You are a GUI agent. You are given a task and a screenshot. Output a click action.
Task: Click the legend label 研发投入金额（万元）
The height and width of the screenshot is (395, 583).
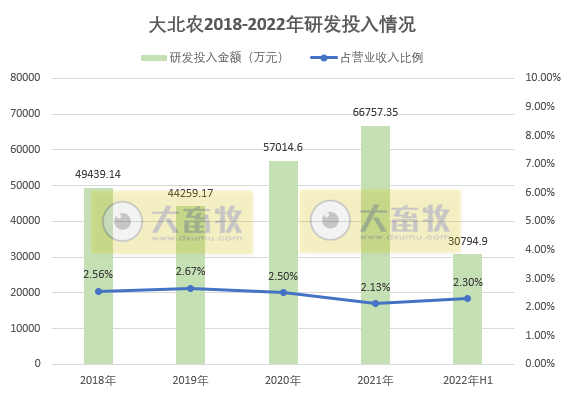coord(227,58)
